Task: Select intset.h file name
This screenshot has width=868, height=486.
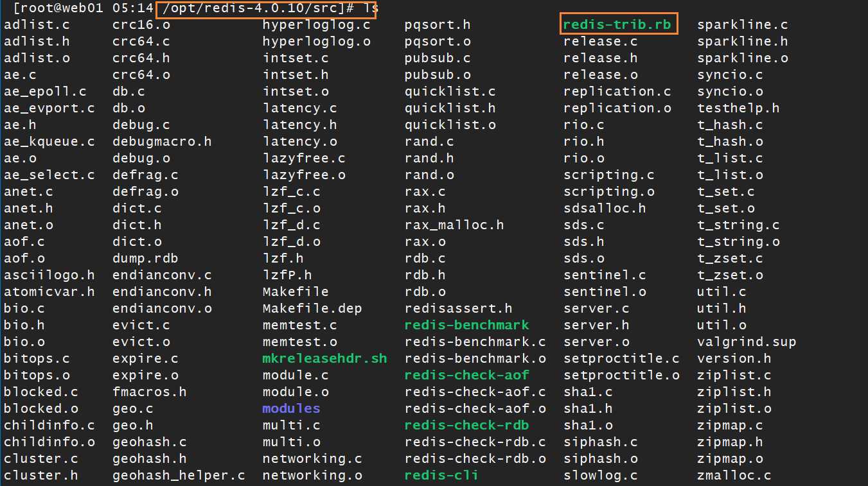Action: pyautogui.click(x=296, y=74)
